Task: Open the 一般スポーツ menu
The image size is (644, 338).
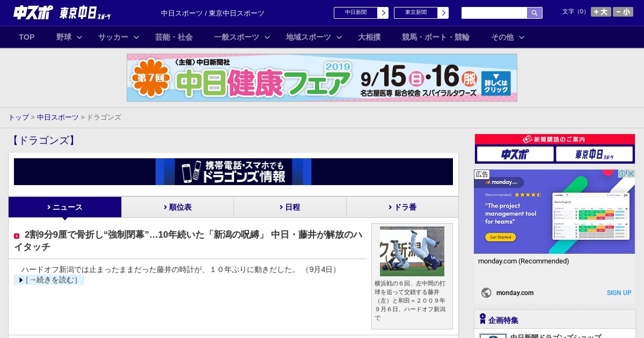Action: tap(237, 37)
